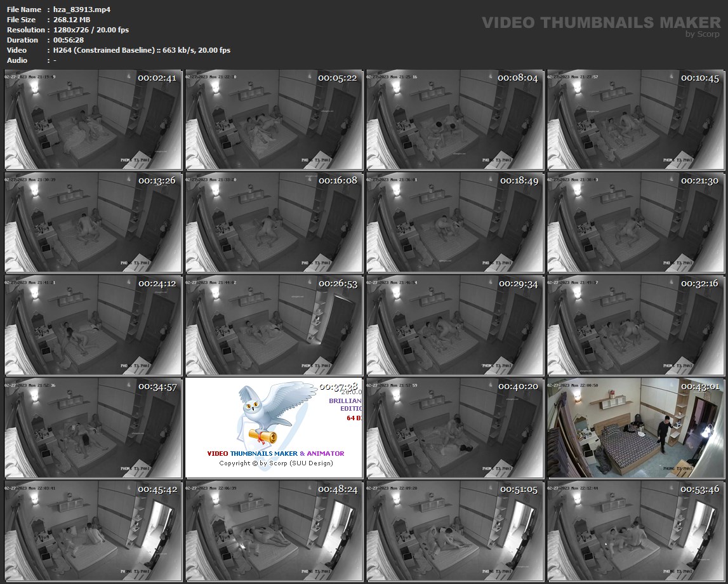
Task: Select the thumbnail stamped 00:08:04
Action: (455, 120)
